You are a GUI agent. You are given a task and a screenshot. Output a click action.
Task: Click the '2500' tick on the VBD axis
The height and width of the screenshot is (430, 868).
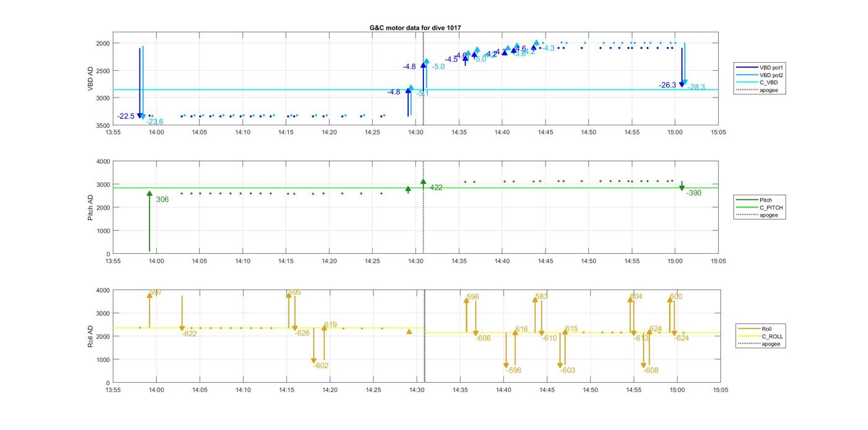pos(103,71)
